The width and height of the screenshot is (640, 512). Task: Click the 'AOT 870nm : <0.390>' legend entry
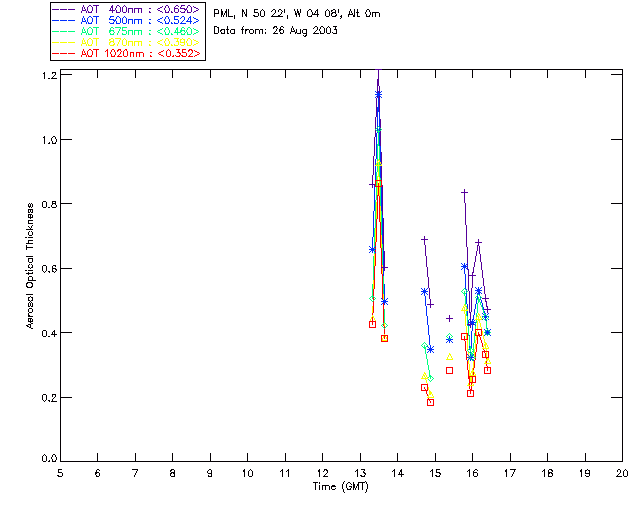click(126, 42)
